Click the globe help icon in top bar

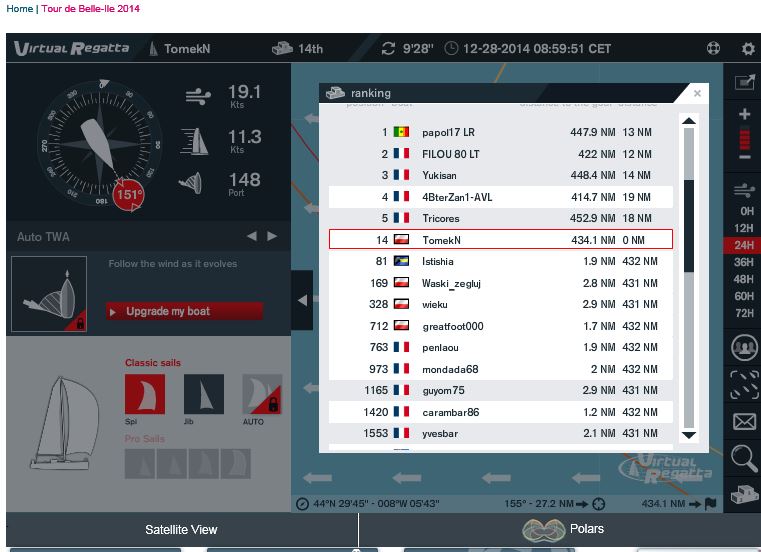tap(713, 49)
